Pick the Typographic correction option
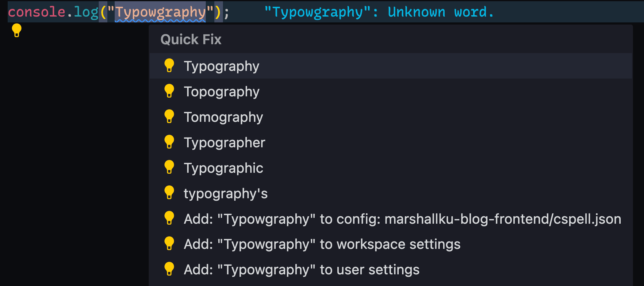 tap(223, 168)
